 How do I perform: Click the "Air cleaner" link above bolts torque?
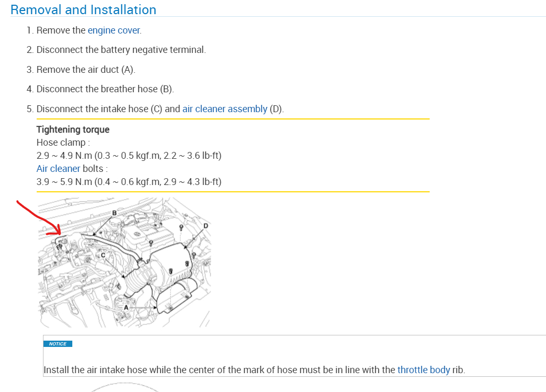(x=58, y=169)
